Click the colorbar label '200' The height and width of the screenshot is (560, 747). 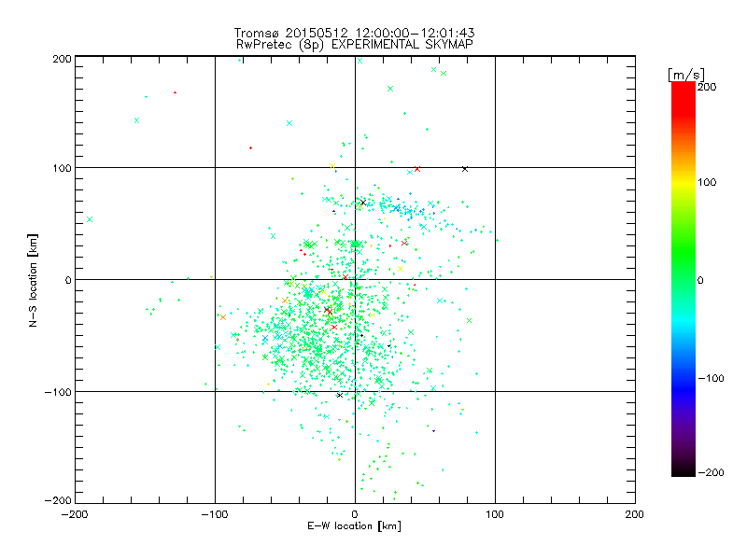[x=707, y=87]
